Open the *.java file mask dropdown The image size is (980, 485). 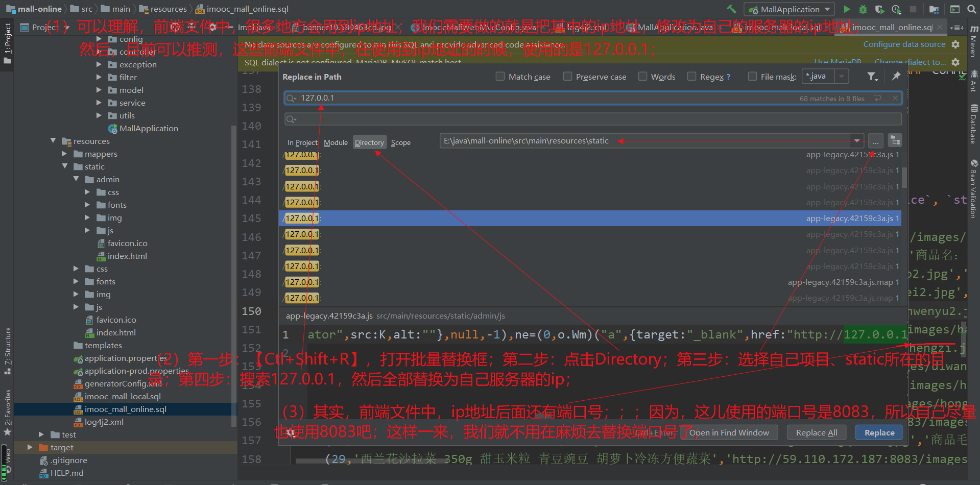(x=842, y=77)
